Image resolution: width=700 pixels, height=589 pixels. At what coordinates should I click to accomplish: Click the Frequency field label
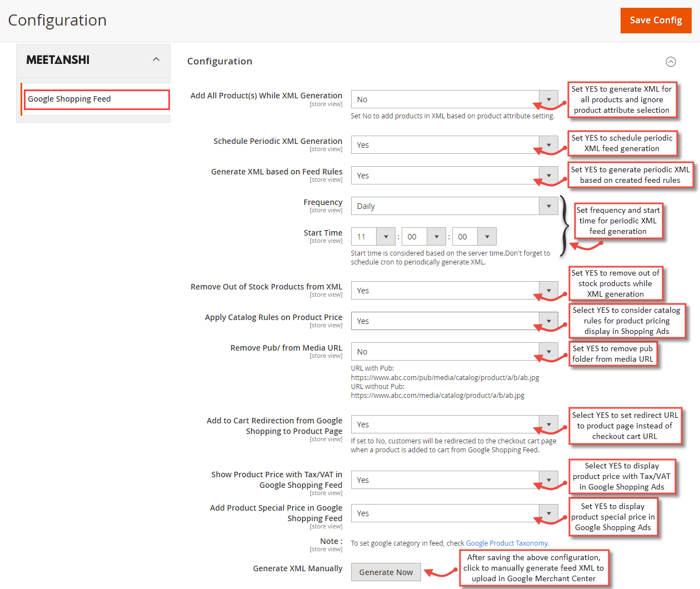click(323, 202)
